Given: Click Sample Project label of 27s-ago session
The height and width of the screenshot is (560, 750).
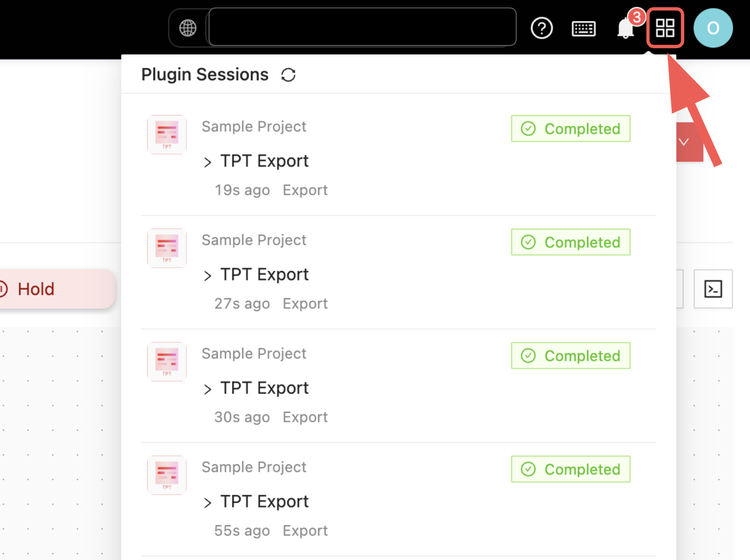Looking at the screenshot, I should (x=254, y=240).
